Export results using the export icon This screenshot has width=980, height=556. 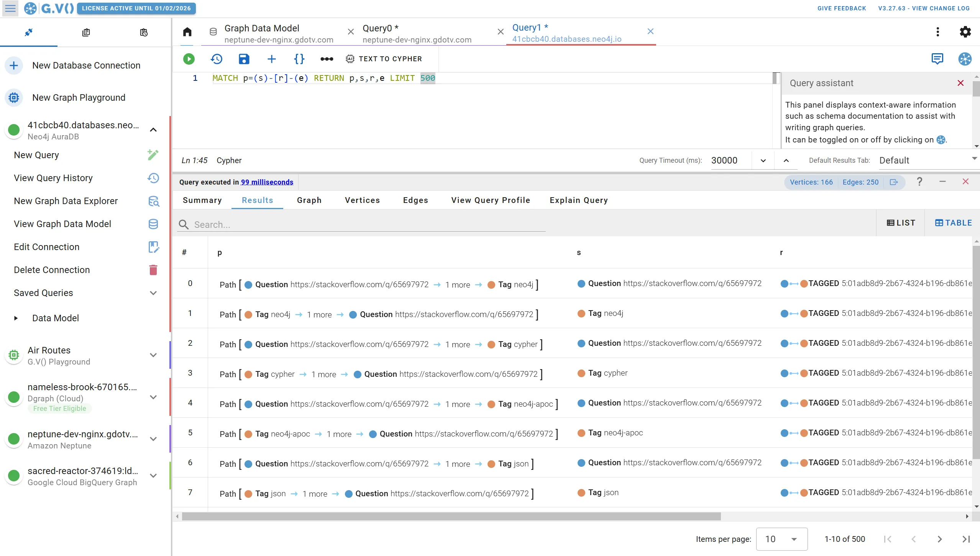pos(894,182)
